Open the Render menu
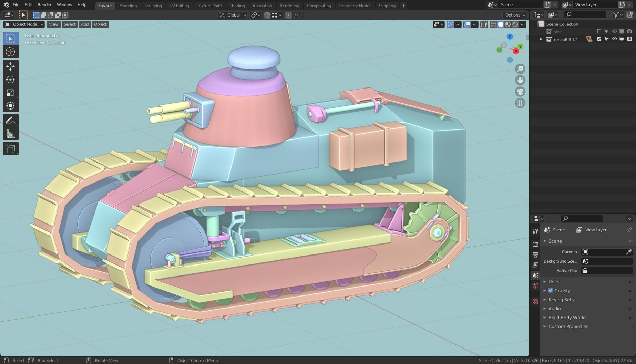 (44, 5)
